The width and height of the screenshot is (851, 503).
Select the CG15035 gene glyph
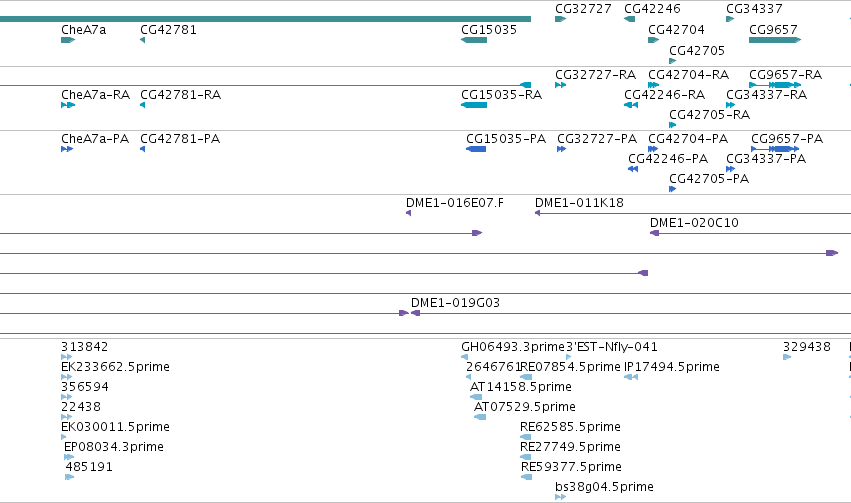pyautogui.click(x=474, y=40)
